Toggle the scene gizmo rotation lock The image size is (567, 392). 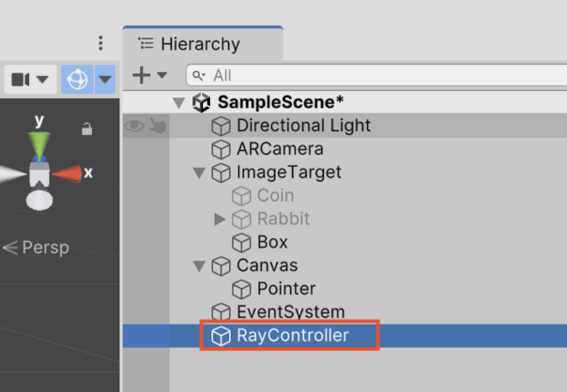tap(86, 128)
